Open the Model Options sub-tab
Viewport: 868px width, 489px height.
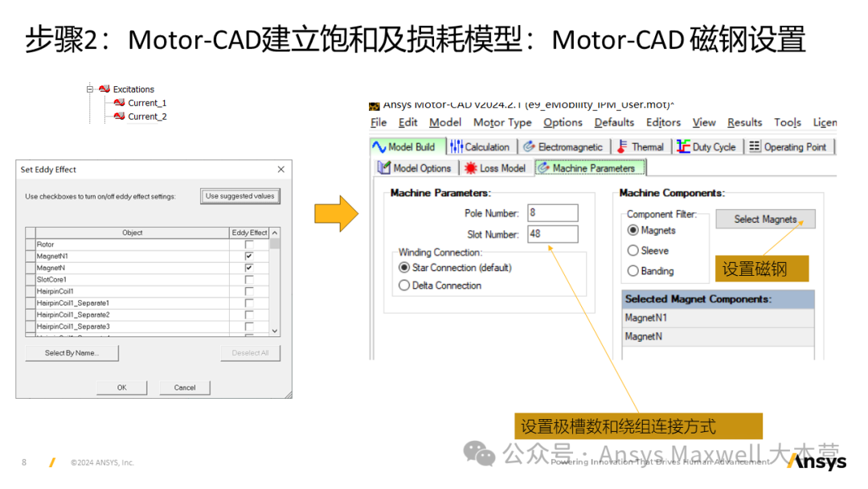[x=415, y=168]
